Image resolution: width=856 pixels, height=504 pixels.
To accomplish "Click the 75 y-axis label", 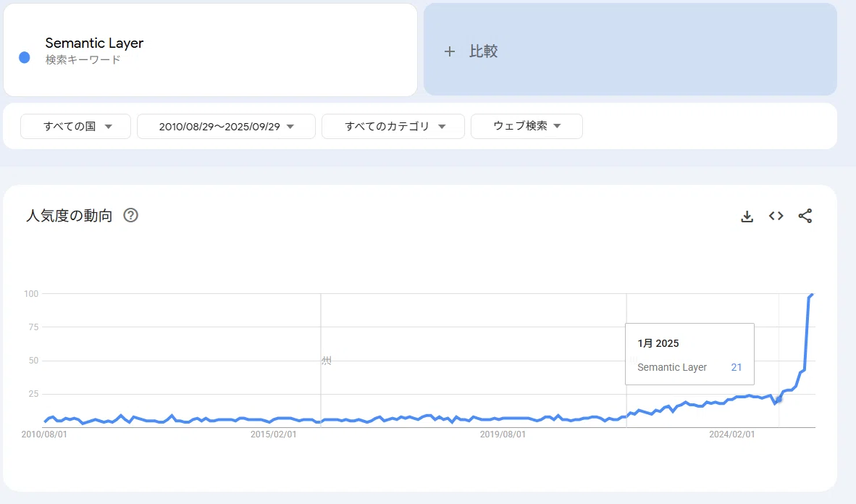I will pos(33,327).
